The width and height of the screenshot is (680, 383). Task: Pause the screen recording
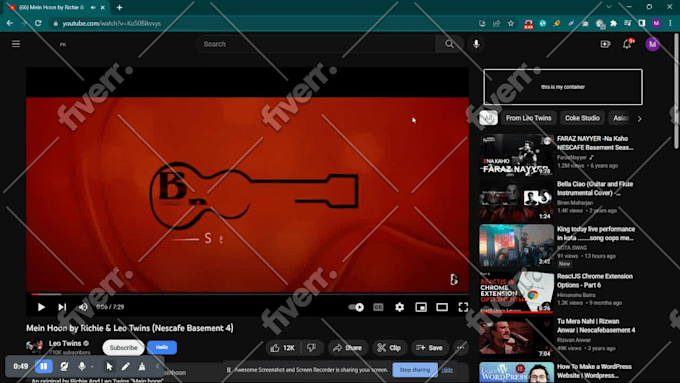click(x=44, y=367)
